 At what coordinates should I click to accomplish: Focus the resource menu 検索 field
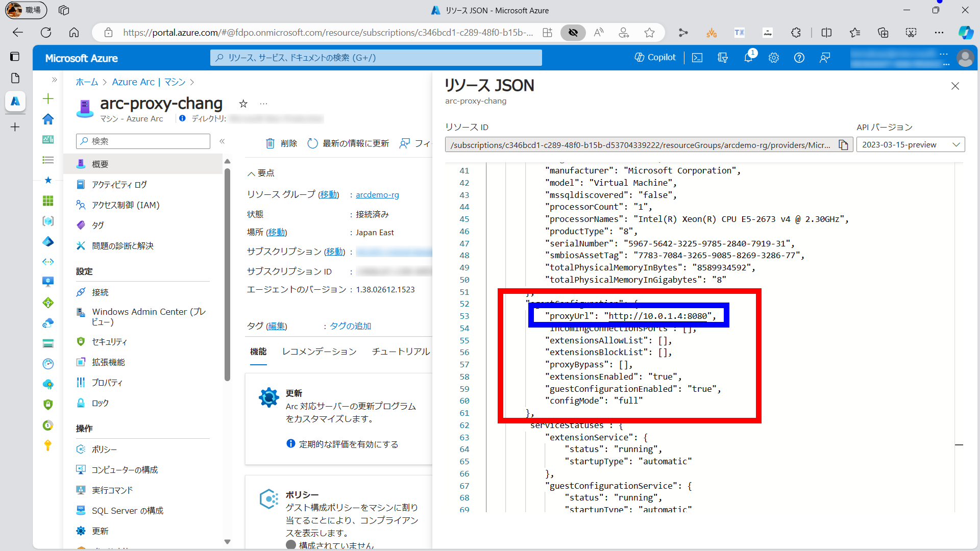click(x=143, y=141)
